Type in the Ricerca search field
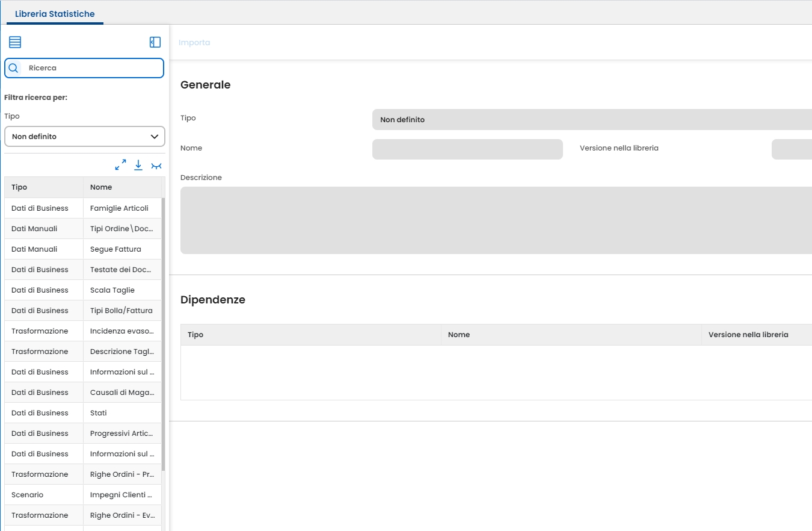The height and width of the screenshot is (531, 812). (x=93, y=68)
